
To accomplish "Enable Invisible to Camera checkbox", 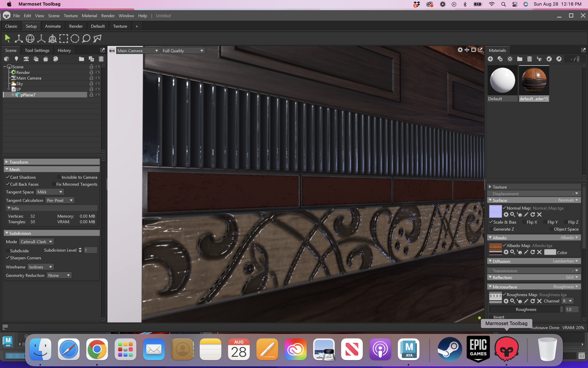I will click(x=59, y=177).
